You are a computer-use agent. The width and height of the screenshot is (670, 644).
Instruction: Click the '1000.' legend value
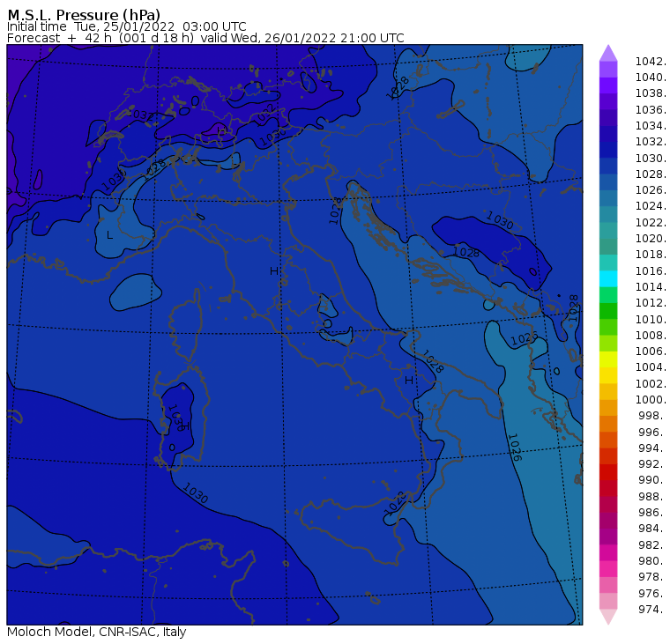click(651, 400)
